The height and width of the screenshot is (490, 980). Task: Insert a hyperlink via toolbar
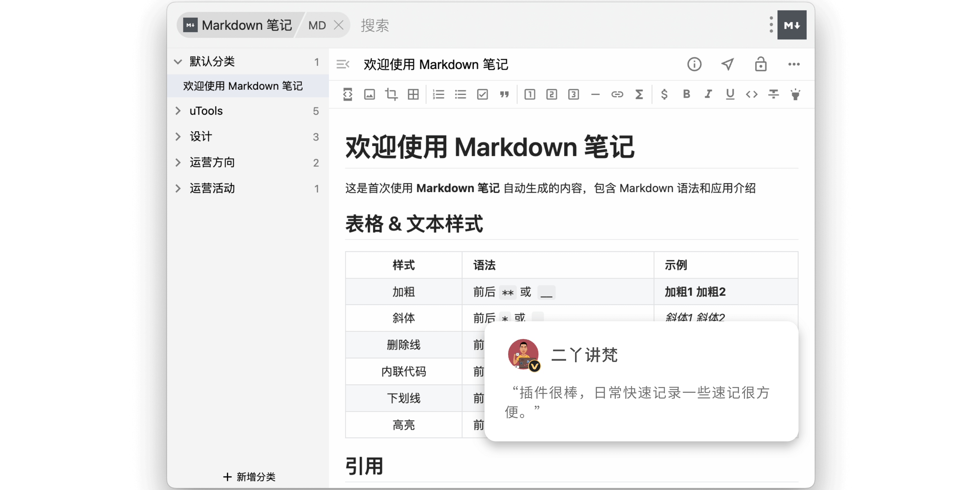tap(617, 94)
